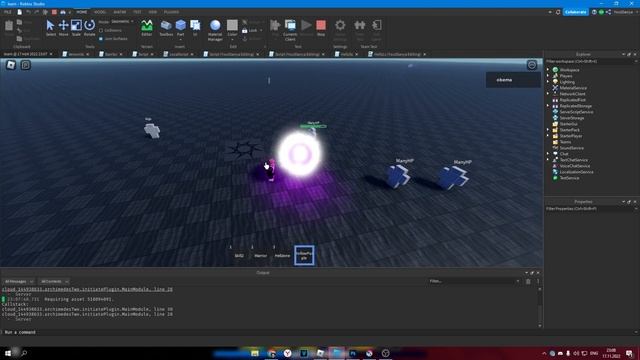640x360 pixels.
Task: Open the UI insert tool
Action: click(x=195, y=28)
